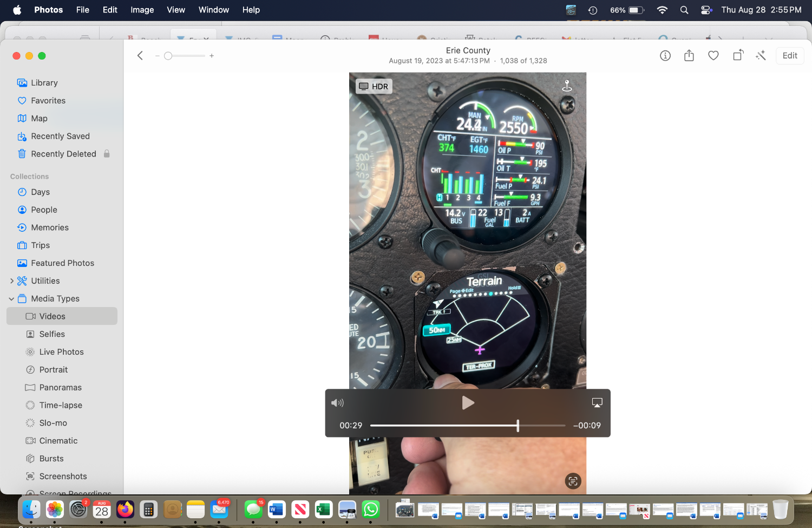Open Microsoft Excel from the Dock
The image size is (812, 528).
click(x=324, y=510)
